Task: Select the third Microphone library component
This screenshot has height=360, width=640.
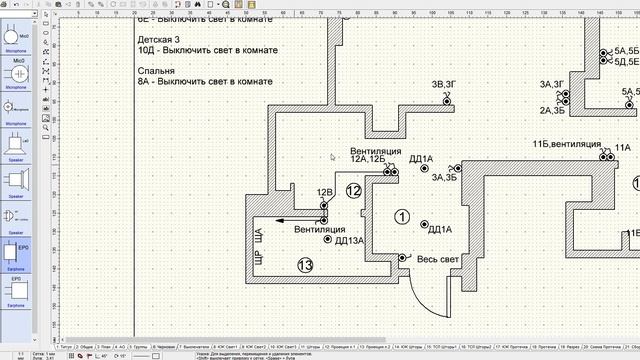Action: (x=16, y=110)
